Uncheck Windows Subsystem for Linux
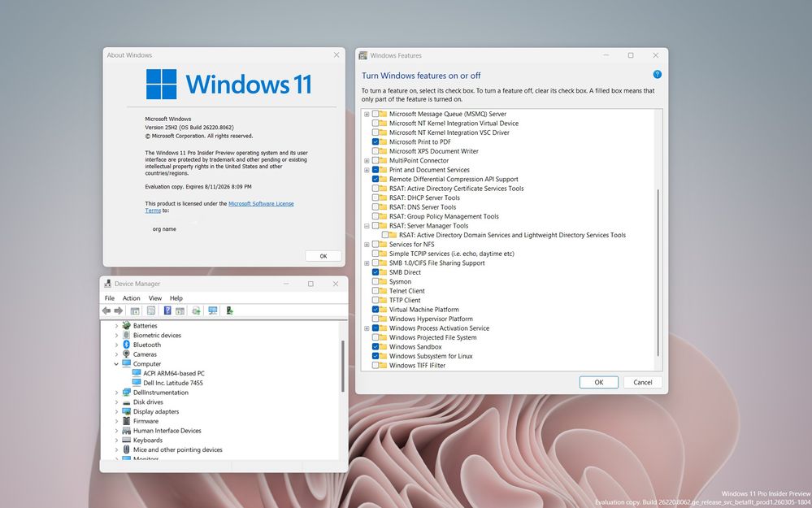Viewport: 812px width, 508px height. pyautogui.click(x=376, y=356)
